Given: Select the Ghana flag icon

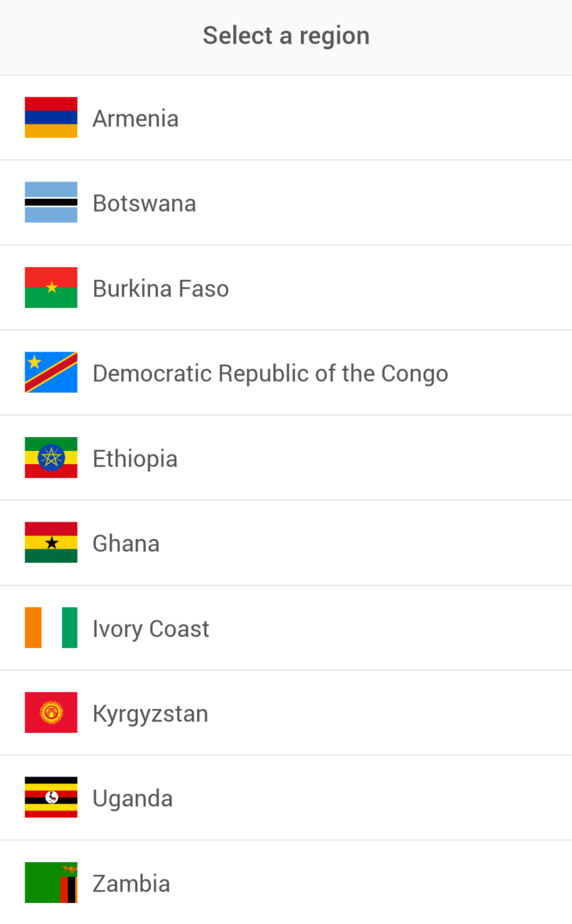Looking at the screenshot, I should click(x=51, y=542).
